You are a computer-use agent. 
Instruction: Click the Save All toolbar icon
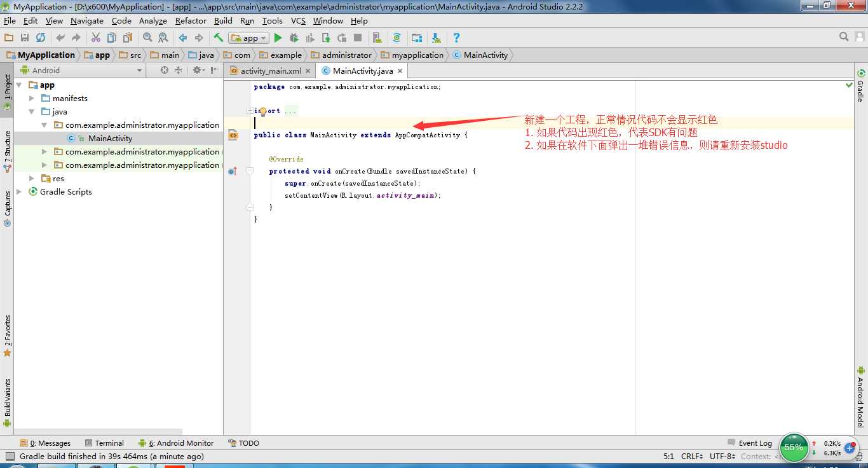[x=25, y=38]
